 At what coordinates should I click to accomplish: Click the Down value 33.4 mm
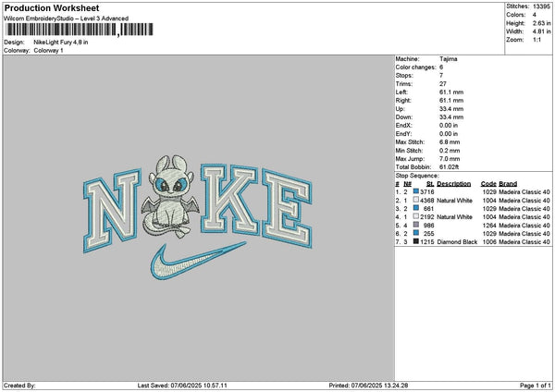click(451, 117)
